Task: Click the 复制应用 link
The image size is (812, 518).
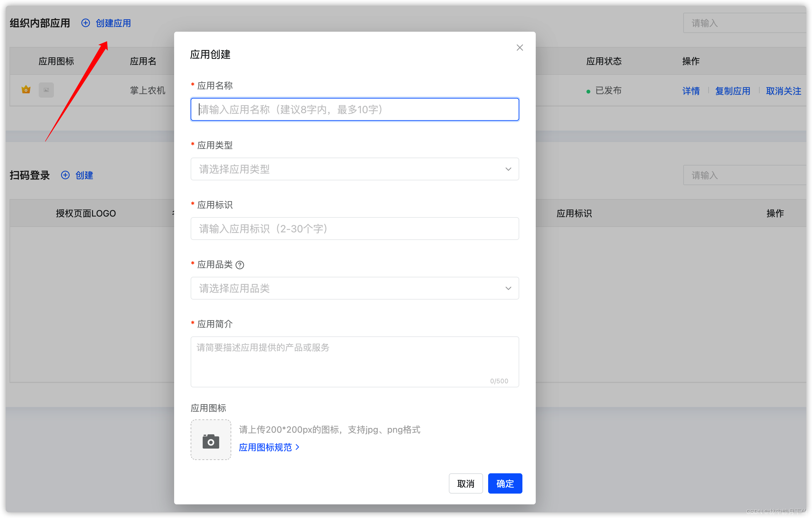Action: pos(732,91)
